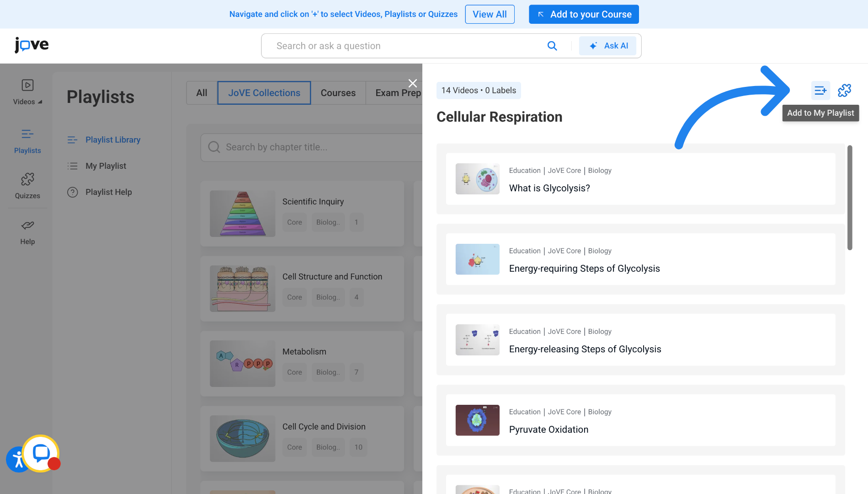Open the What is Glycolysis? video thumbnail
Viewport: 868px width, 494px height.
point(478,179)
